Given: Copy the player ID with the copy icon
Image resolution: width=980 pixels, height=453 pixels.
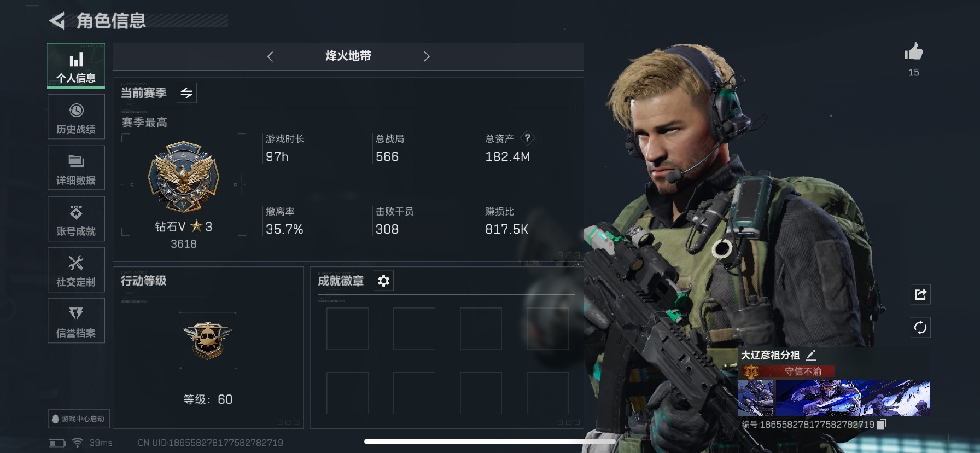Looking at the screenshot, I should click(x=880, y=425).
